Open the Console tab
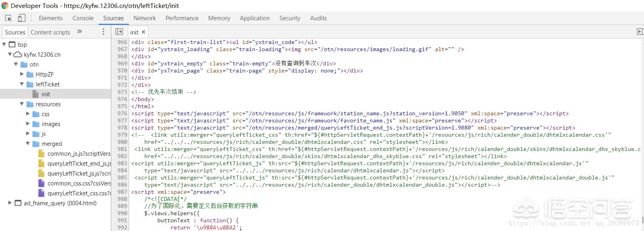644x231 pixels. point(83,18)
